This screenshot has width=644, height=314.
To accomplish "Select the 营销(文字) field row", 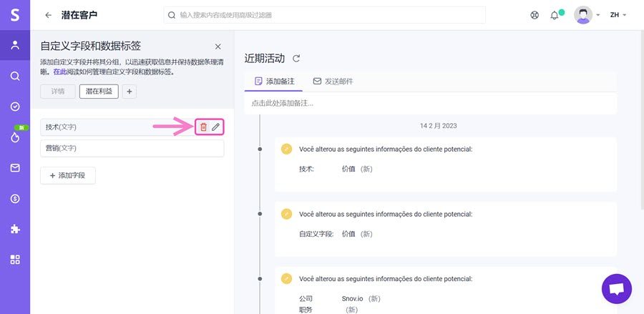I will coord(132,148).
